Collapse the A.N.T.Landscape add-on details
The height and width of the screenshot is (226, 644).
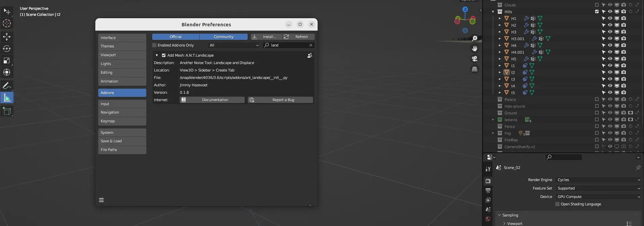tap(157, 55)
